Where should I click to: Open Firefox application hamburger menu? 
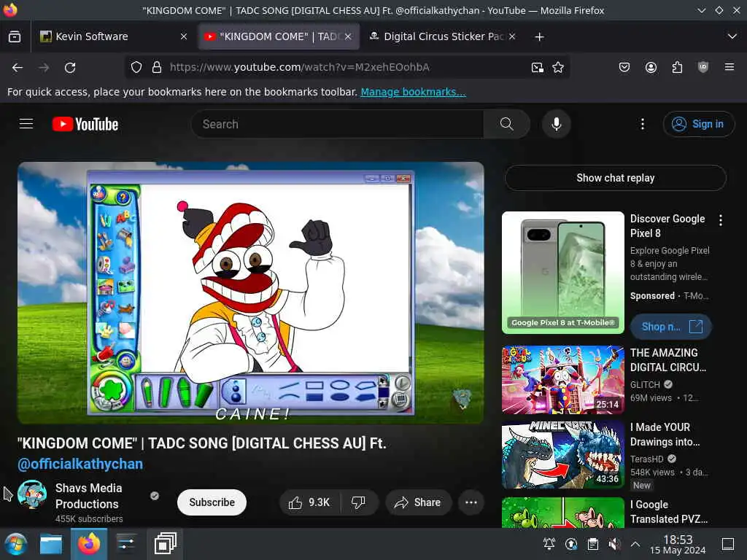click(729, 68)
